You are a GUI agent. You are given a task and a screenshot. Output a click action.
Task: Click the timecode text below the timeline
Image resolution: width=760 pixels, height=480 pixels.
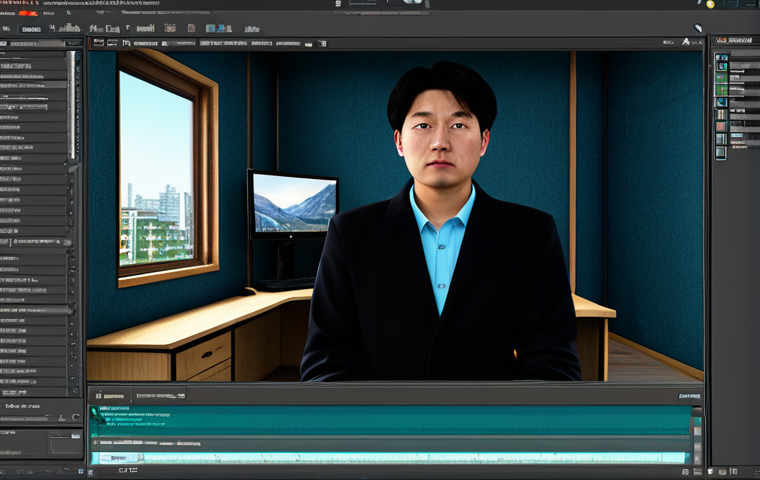pos(128,470)
